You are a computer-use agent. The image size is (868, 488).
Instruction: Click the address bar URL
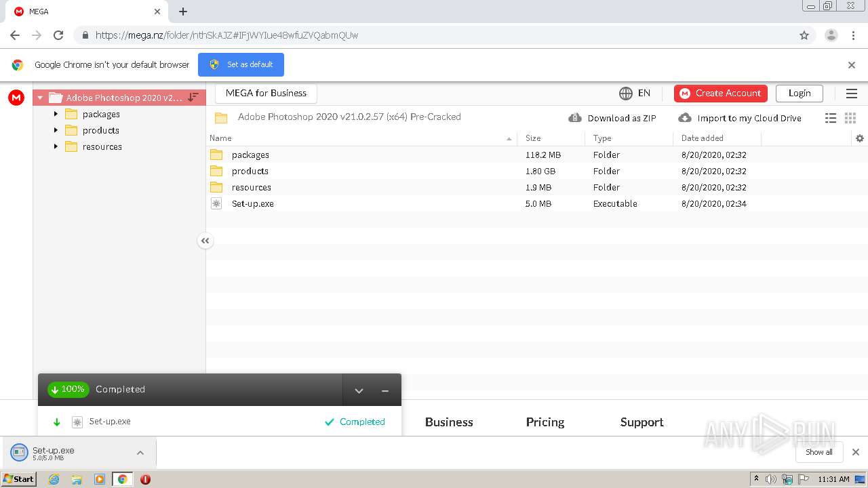point(226,35)
